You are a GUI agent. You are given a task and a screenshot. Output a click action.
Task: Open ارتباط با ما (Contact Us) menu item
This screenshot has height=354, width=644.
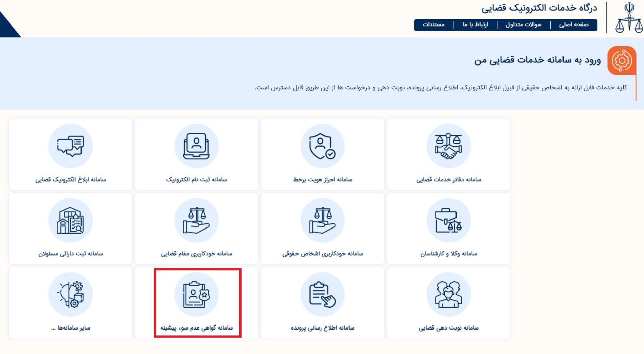[x=476, y=25]
